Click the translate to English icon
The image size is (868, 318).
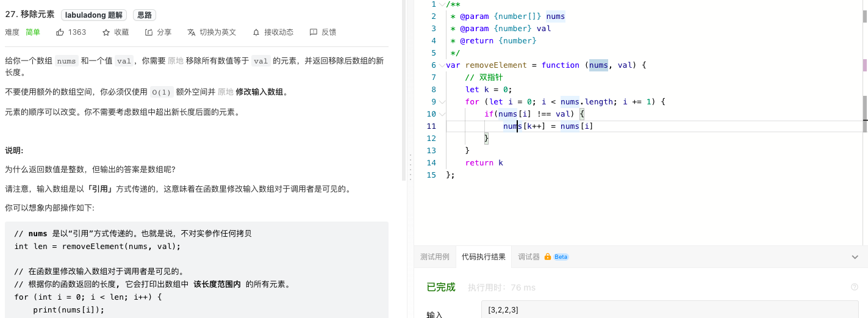click(x=192, y=32)
